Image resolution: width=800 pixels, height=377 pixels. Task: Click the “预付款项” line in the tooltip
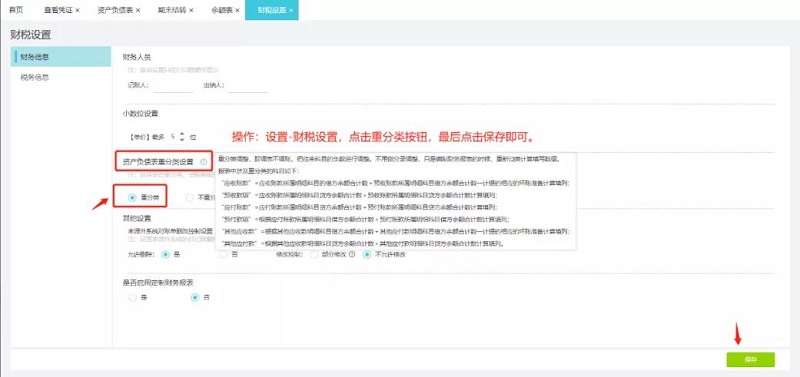(x=365, y=219)
